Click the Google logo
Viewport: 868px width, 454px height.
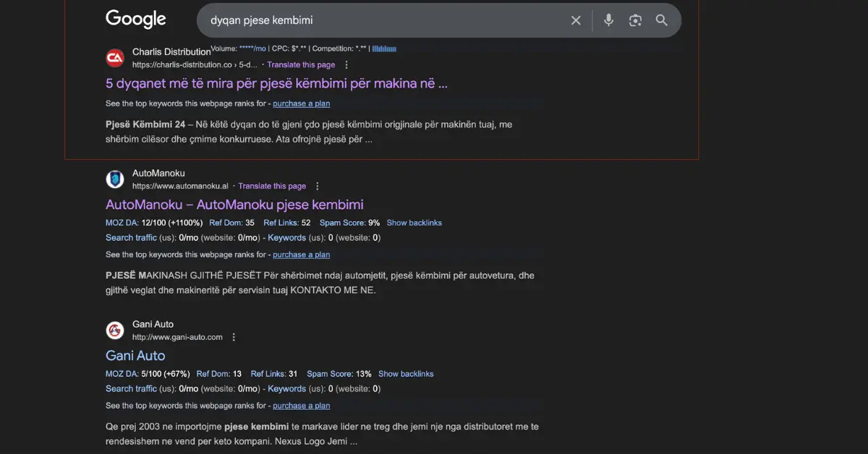(x=135, y=20)
